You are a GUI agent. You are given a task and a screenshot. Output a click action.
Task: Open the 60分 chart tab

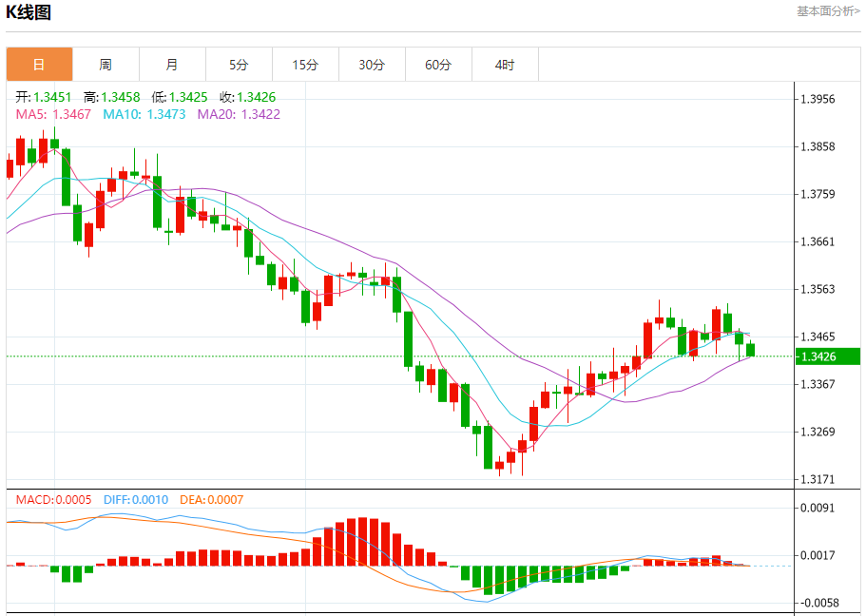point(438,65)
